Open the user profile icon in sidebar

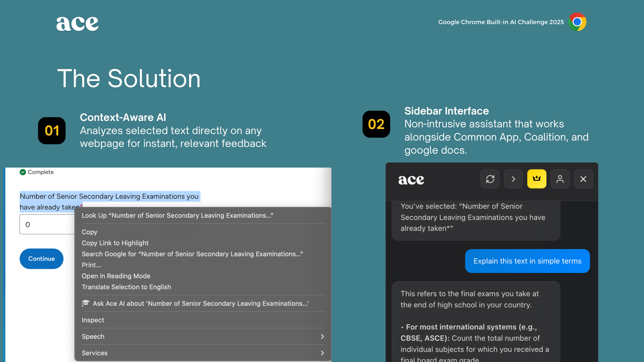click(x=560, y=179)
